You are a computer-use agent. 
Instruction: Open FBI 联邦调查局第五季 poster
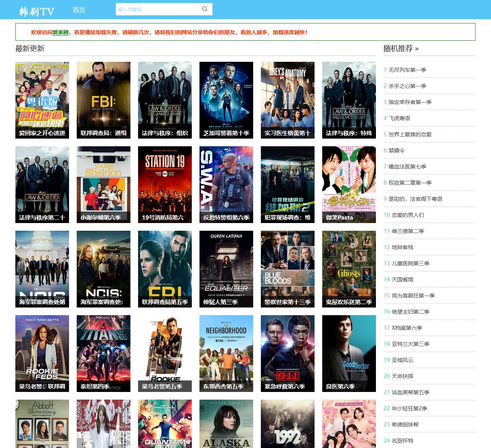click(x=165, y=269)
